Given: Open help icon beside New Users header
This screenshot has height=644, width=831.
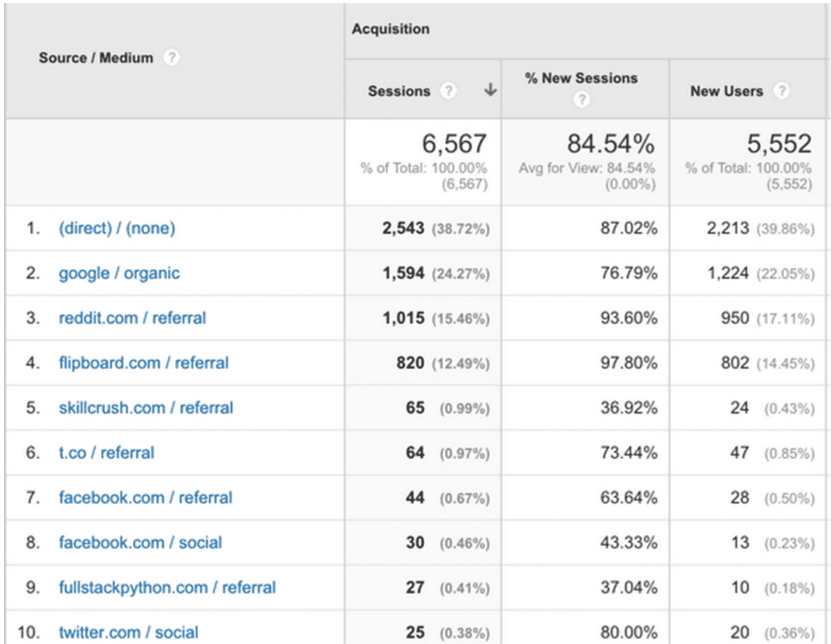Looking at the screenshot, I should (x=781, y=90).
